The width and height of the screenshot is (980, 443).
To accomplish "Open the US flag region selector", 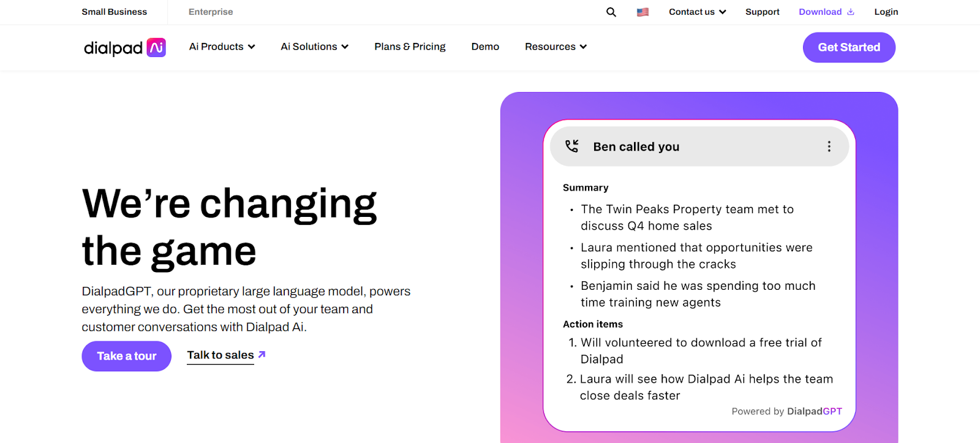I will (643, 12).
